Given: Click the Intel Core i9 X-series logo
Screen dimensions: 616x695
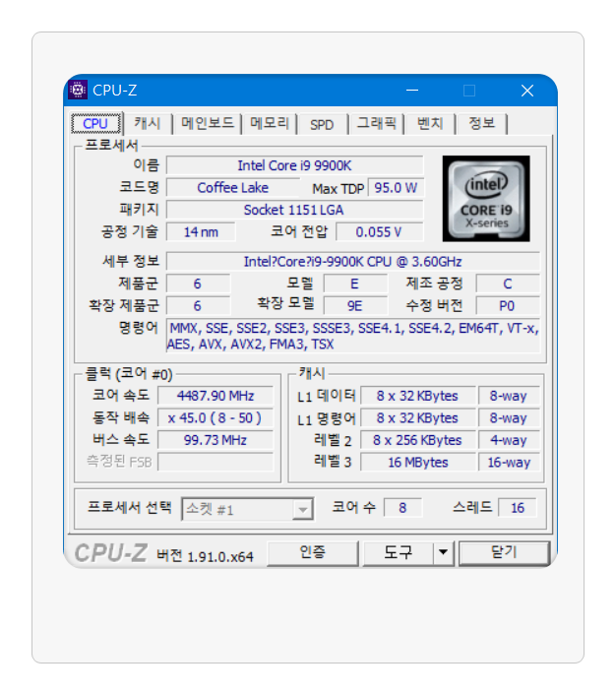Looking at the screenshot, I should click(x=486, y=199).
